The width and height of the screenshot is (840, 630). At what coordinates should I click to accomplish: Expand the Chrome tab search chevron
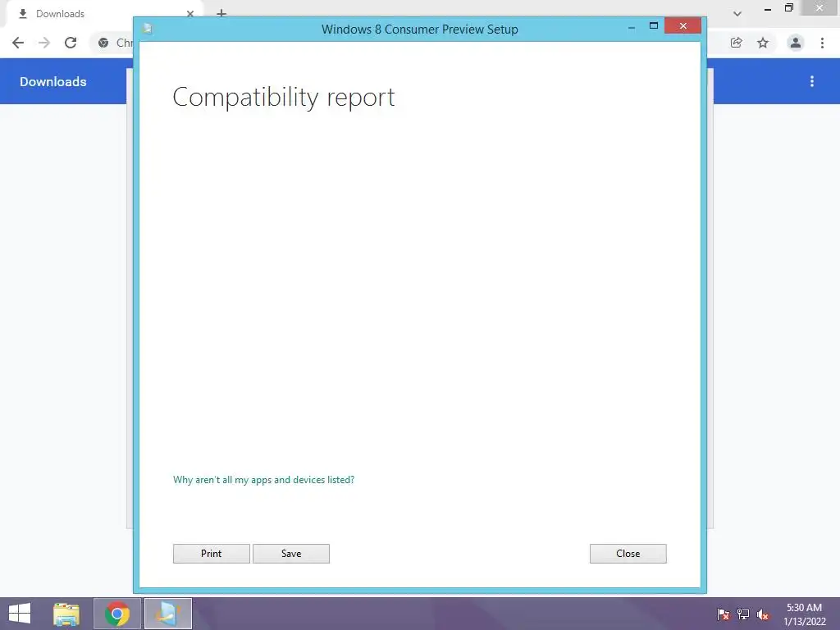737,14
